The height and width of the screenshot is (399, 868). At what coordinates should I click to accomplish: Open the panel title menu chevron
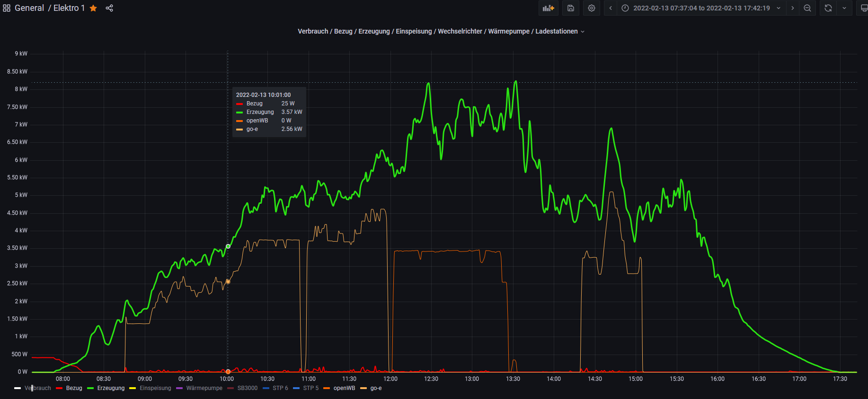pos(583,32)
